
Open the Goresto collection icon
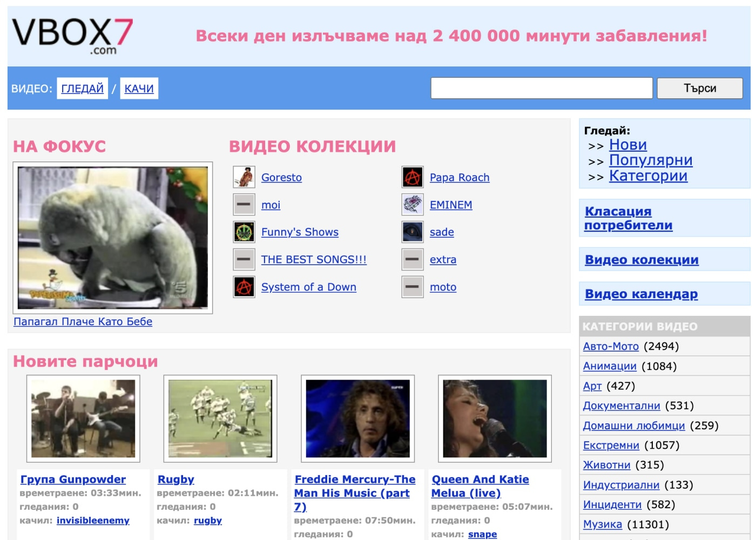coord(244,177)
